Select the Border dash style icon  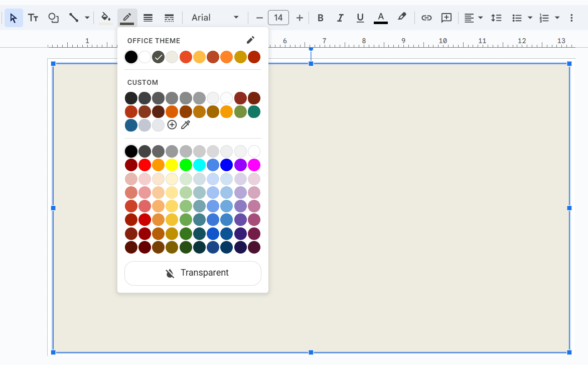(169, 18)
